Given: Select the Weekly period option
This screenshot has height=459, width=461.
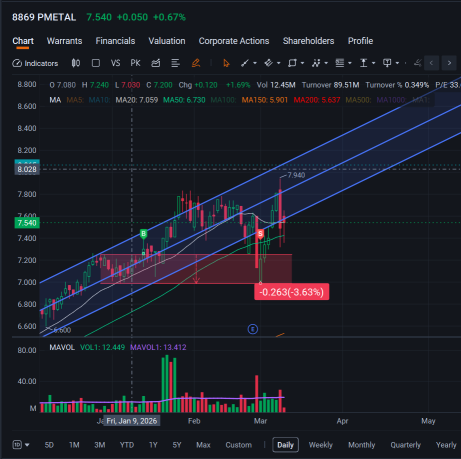Looking at the screenshot, I should 321,445.
